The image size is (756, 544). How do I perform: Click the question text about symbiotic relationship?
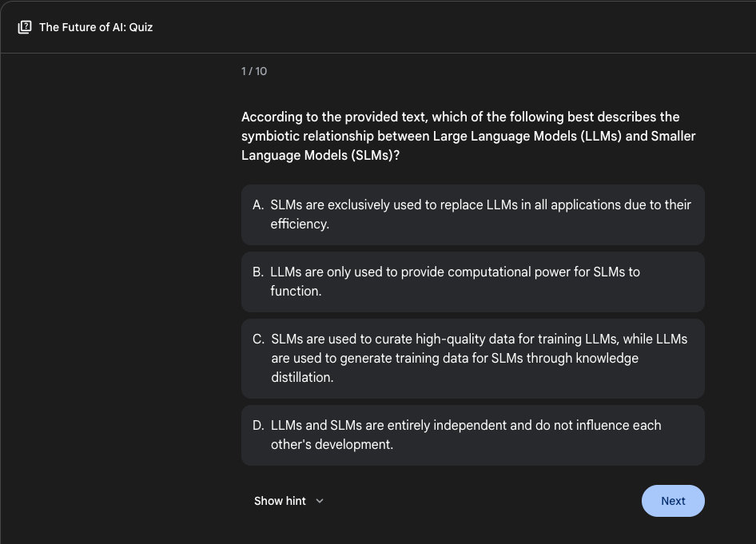click(468, 136)
